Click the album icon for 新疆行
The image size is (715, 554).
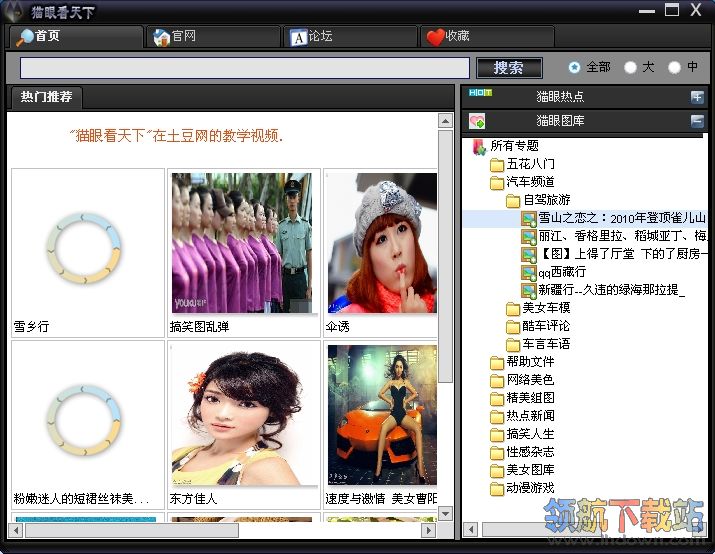[x=529, y=290]
